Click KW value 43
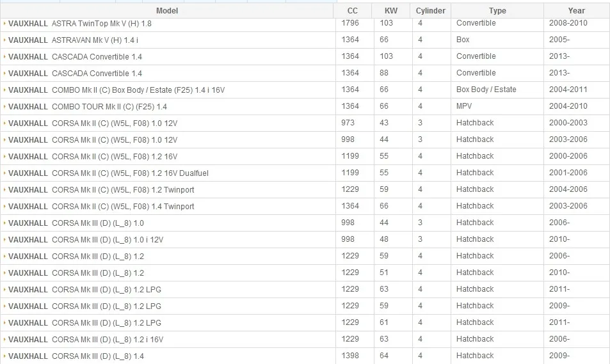 click(384, 123)
